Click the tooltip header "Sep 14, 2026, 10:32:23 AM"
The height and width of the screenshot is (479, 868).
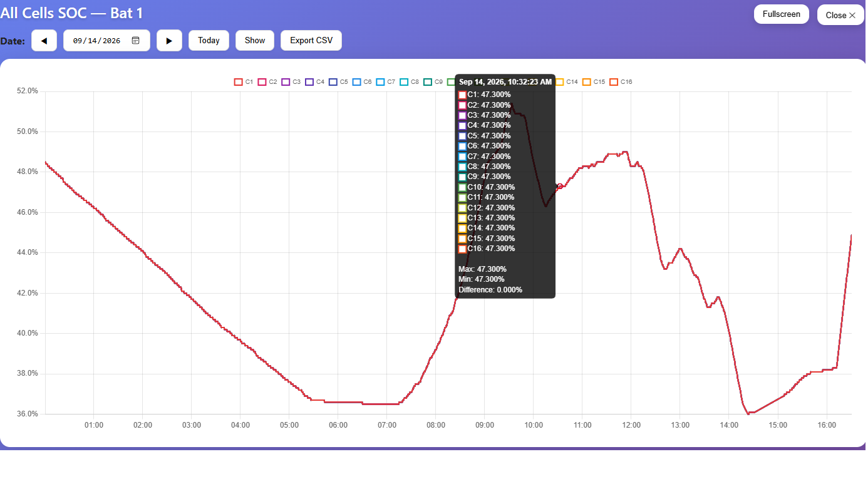point(505,81)
